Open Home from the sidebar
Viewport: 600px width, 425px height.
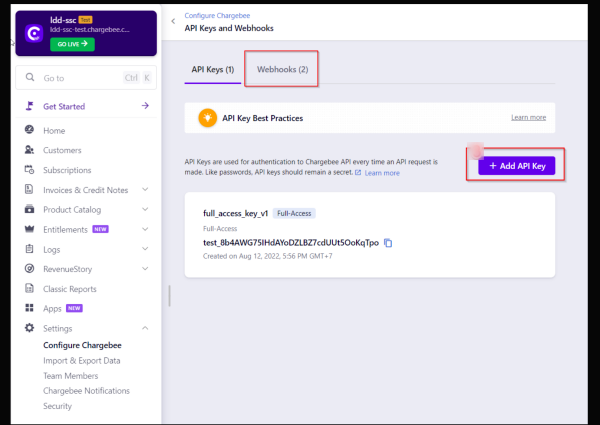pyautogui.click(x=54, y=131)
